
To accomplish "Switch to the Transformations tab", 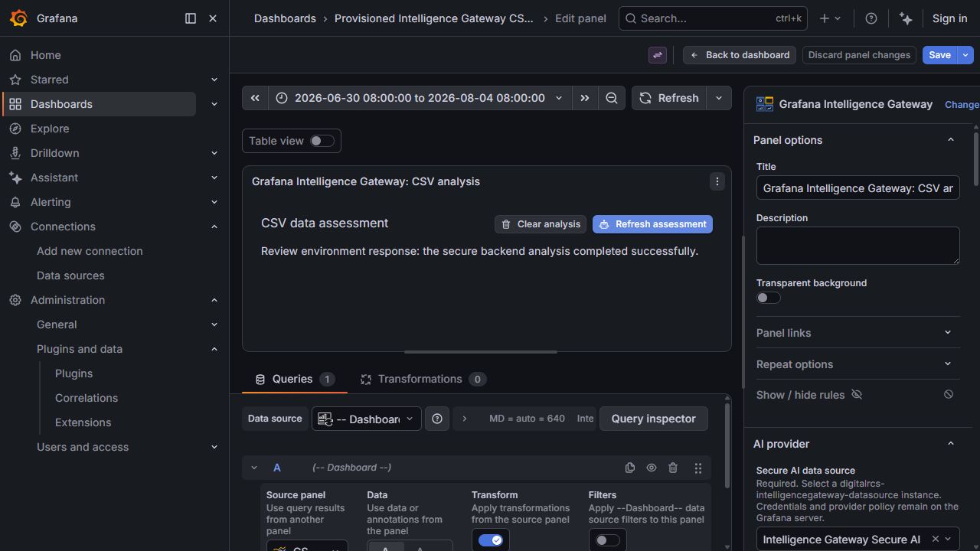I will click(x=423, y=379).
